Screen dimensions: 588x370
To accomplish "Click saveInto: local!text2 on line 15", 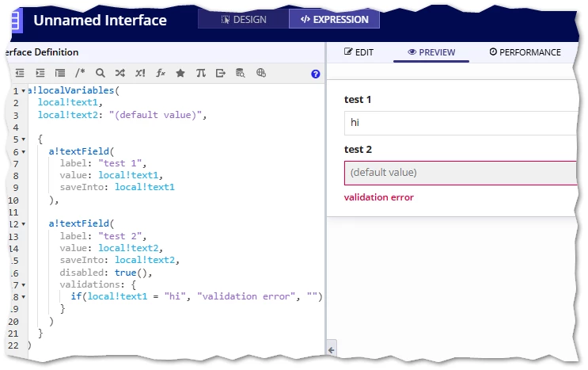I will [119, 260].
